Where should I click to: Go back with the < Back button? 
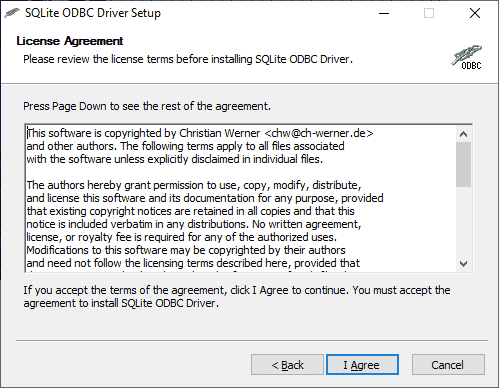(x=287, y=365)
